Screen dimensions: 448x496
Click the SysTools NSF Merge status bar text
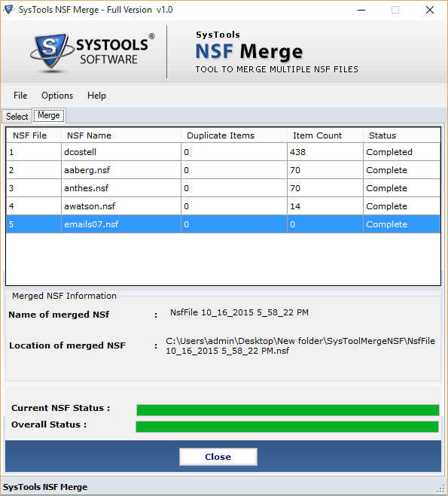(45, 487)
